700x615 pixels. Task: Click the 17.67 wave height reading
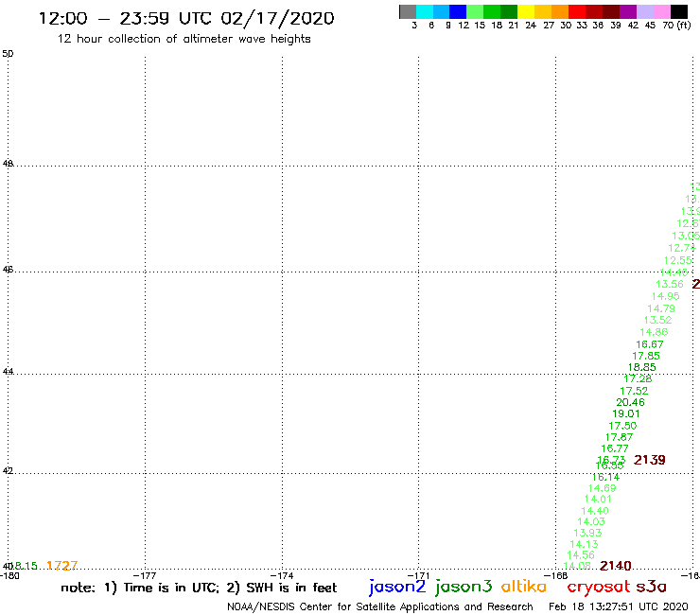pos(619,437)
